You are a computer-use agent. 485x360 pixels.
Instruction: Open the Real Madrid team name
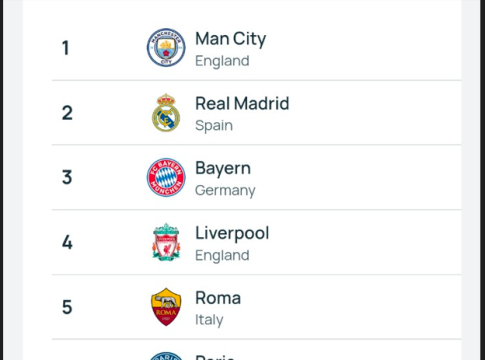[x=242, y=103]
